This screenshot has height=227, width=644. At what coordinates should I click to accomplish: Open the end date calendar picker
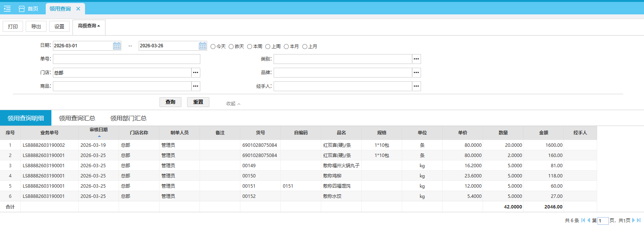click(x=203, y=46)
